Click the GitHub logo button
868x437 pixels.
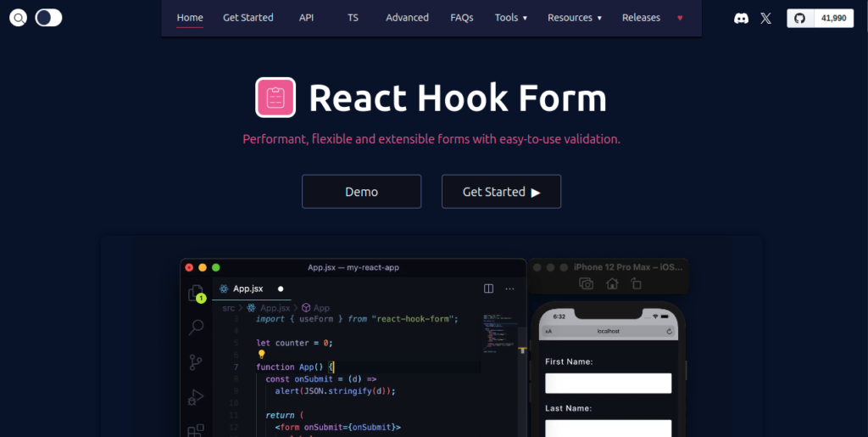coord(800,19)
